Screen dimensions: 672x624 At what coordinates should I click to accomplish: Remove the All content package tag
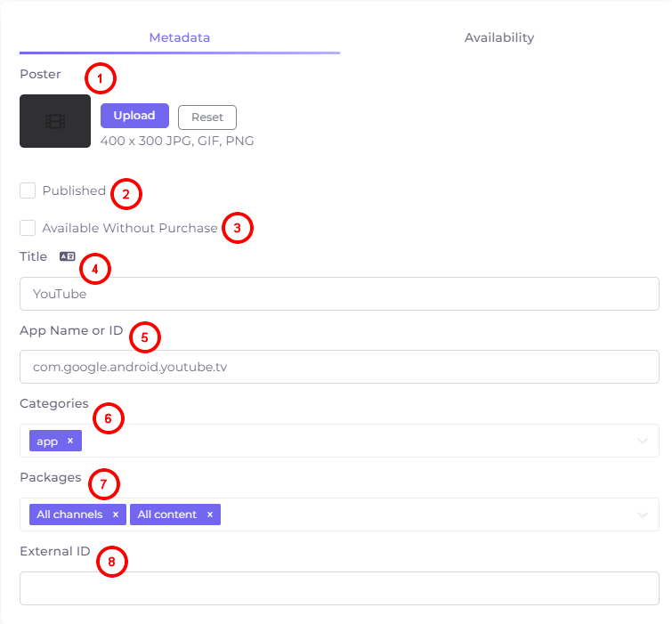(209, 515)
